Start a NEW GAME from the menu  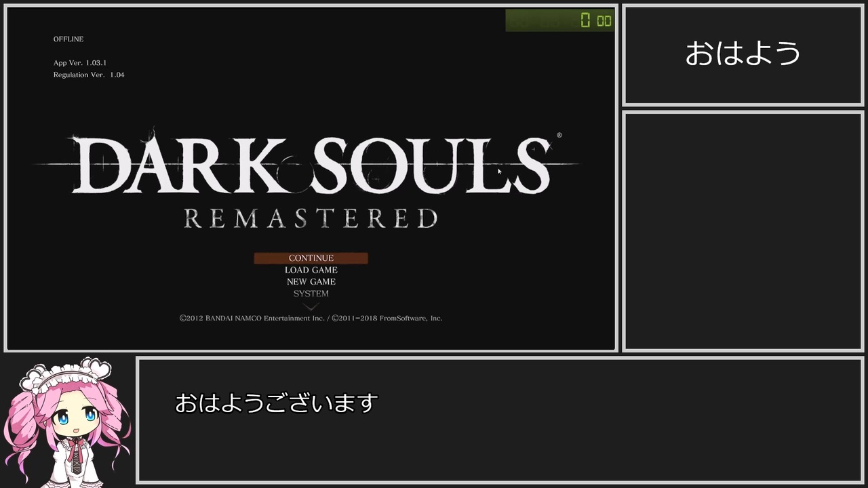tap(311, 282)
